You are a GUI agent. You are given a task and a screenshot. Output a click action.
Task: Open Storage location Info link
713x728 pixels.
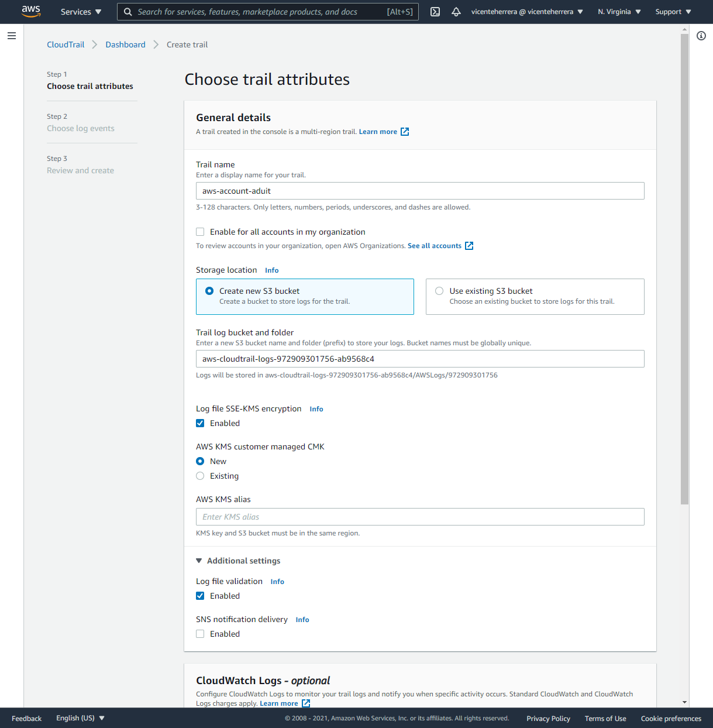(x=271, y=270)
